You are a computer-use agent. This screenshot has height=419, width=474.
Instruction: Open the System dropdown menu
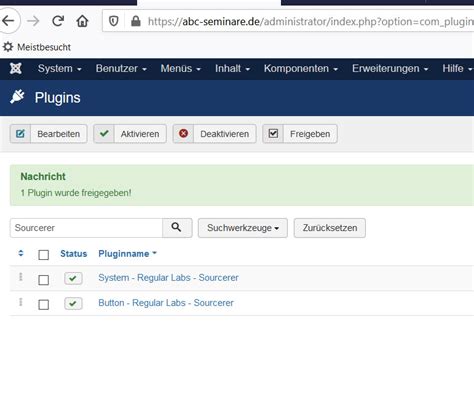point(59,69)
